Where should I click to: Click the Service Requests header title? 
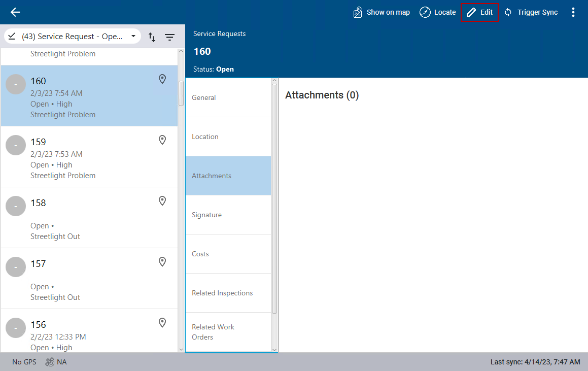click(x=219, y=34)
